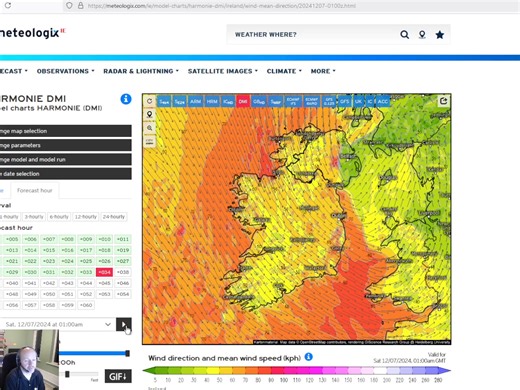Expand the change map selection bar
This screenshot has width=520, height=390.
(66, 131)
